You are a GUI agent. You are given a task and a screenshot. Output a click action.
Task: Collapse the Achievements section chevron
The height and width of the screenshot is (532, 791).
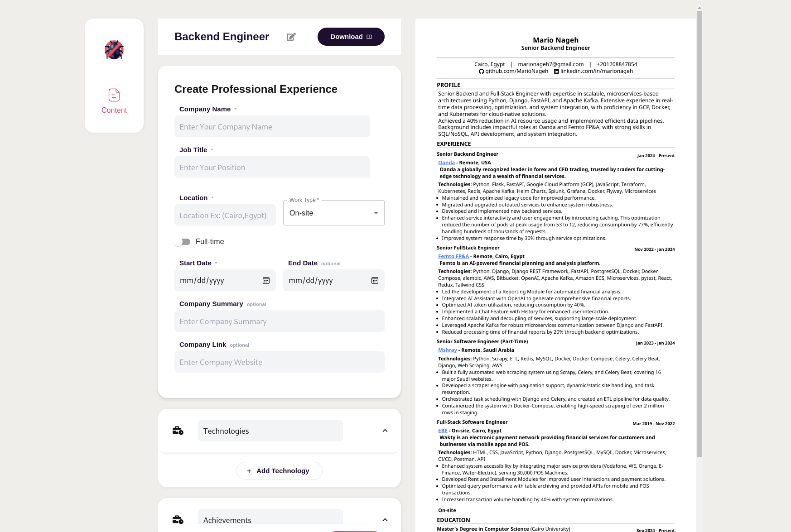coord(385,520)
